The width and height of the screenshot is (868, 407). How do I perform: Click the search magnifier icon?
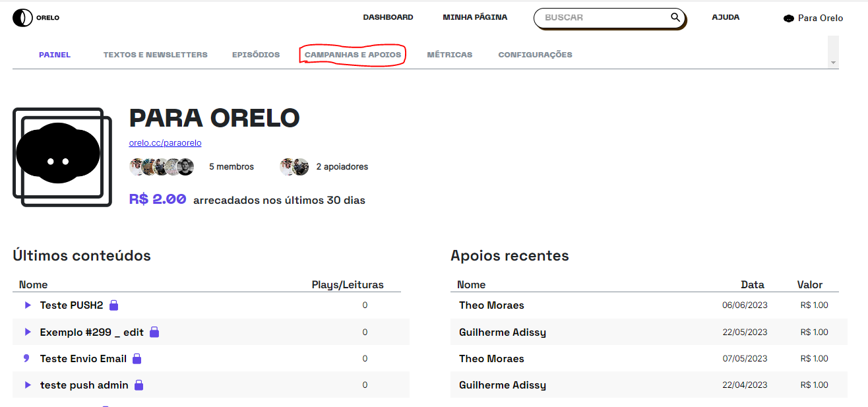pos(675,18)
